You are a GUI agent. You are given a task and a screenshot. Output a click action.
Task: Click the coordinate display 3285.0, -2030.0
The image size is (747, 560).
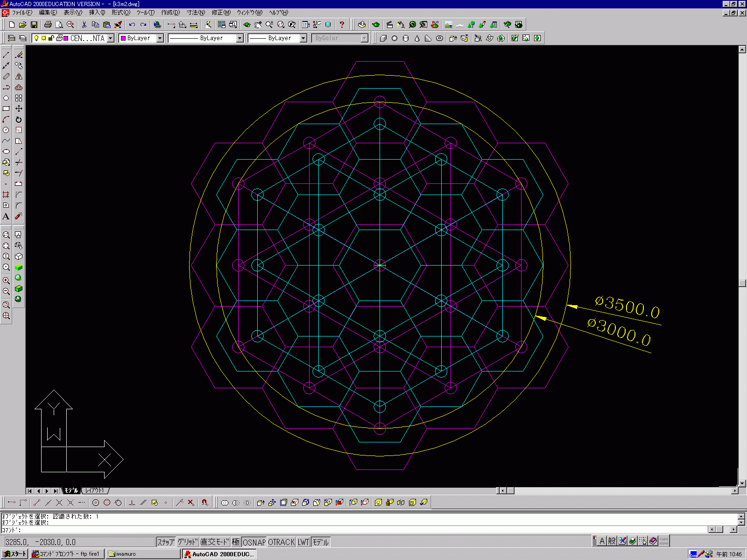(x=79, y=542)
